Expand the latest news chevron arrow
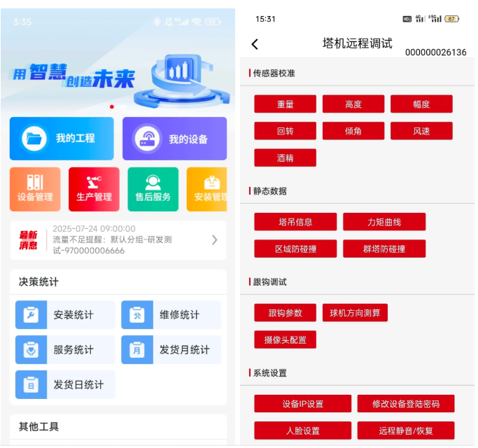478x448 pixels. [x=214, y=240]
